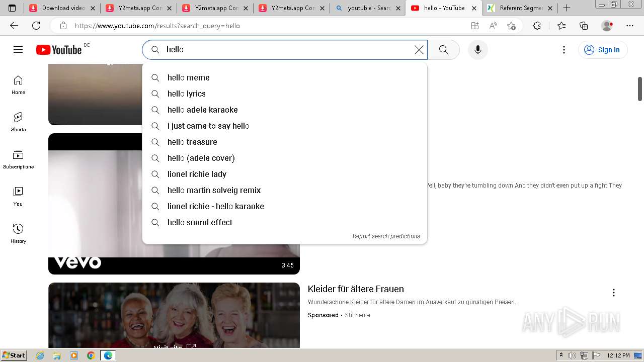Click the browser address bar URL
This screenshot has height=362, width=644.
point(157,26)
